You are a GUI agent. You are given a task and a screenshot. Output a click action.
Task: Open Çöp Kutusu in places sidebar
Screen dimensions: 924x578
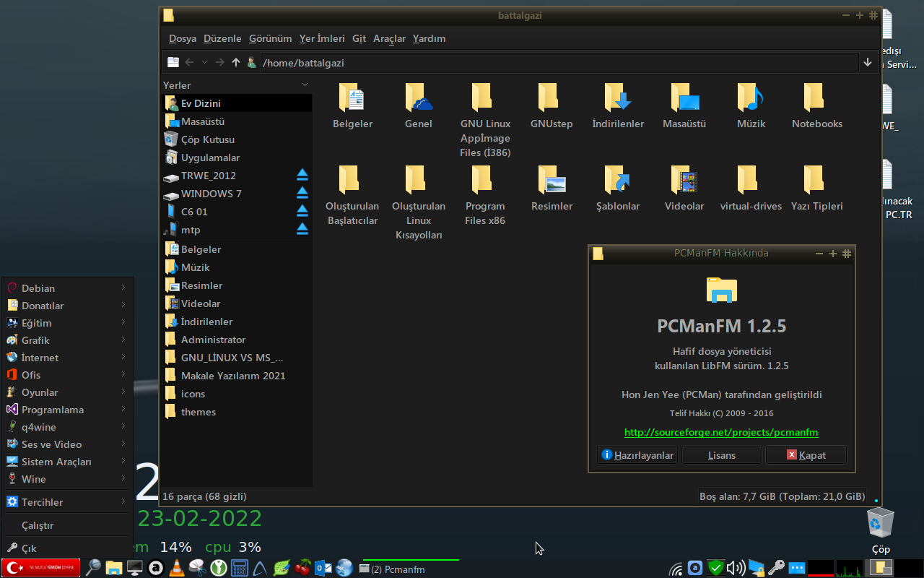(x=237, y=139)
